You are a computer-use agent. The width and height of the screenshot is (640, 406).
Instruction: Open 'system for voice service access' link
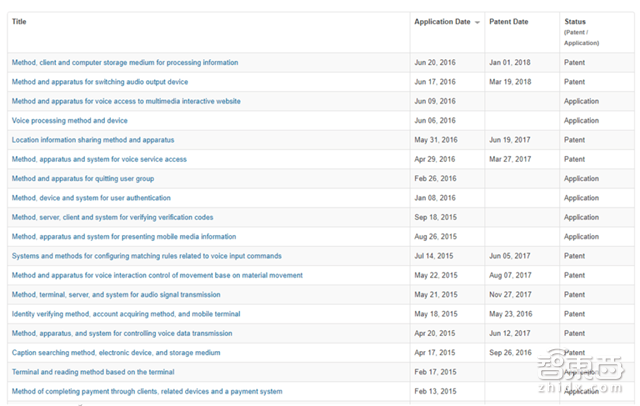click(99, 159)
